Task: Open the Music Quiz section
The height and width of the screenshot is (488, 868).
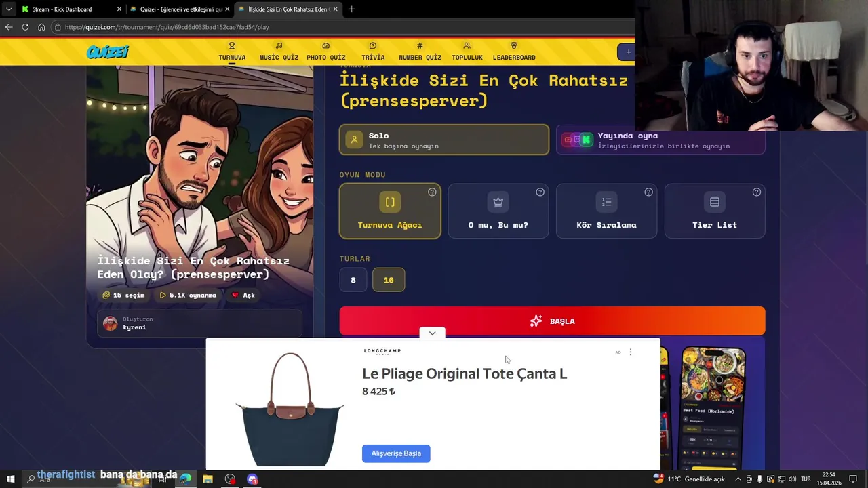Action: tap(279, 52)
